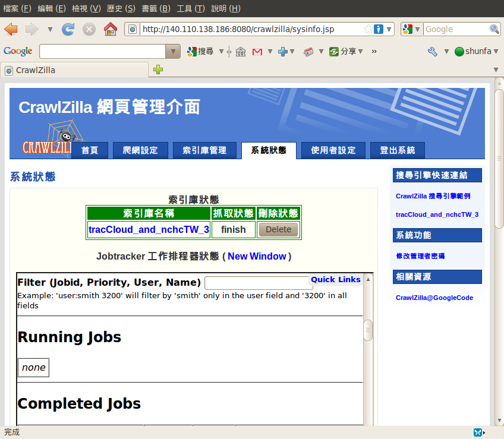The height and width of the screenshot is (439, 504).
Task: Click the Jobtracker frame scrollbar thumb
Action: tap(368, 330)
